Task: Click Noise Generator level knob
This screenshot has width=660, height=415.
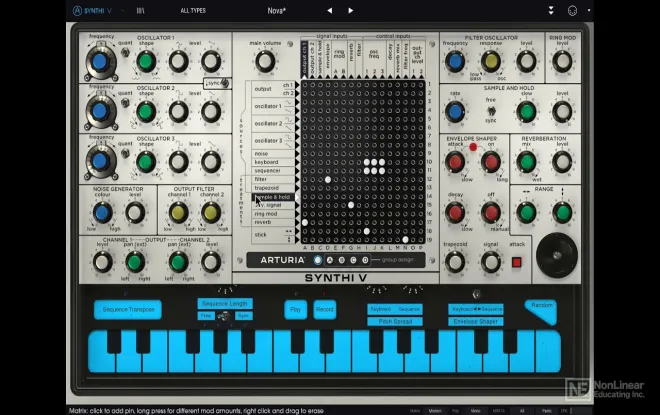Action: (135, 213)
